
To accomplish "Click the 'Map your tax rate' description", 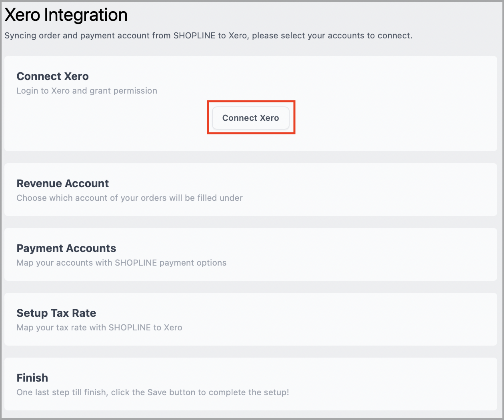I will 99,327.
